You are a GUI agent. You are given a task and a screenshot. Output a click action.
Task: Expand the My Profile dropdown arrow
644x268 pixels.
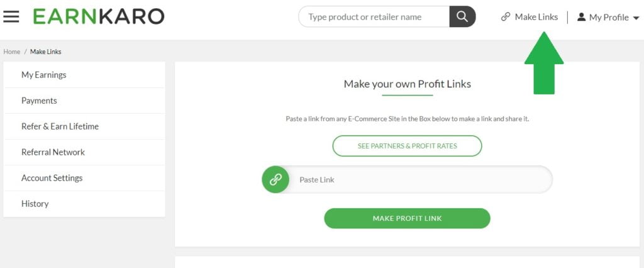(x=636, y=18)
